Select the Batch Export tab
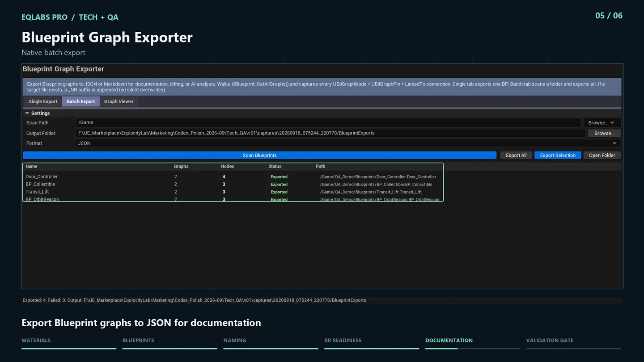Screen dimensions: 644x362 coord(80,101)
